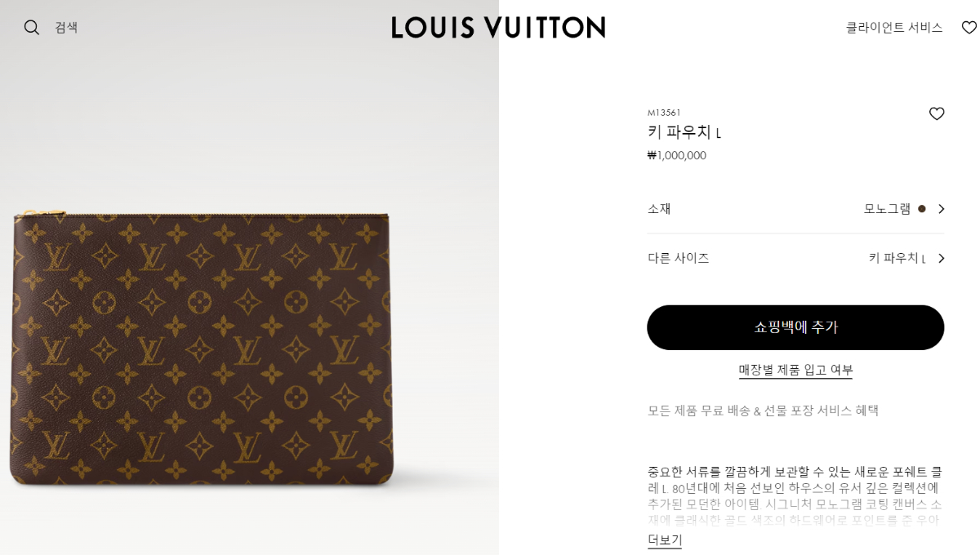Viewport: 980px width, 555px height.
Task: Click the 검색 search label
Action: pos(66,28)
